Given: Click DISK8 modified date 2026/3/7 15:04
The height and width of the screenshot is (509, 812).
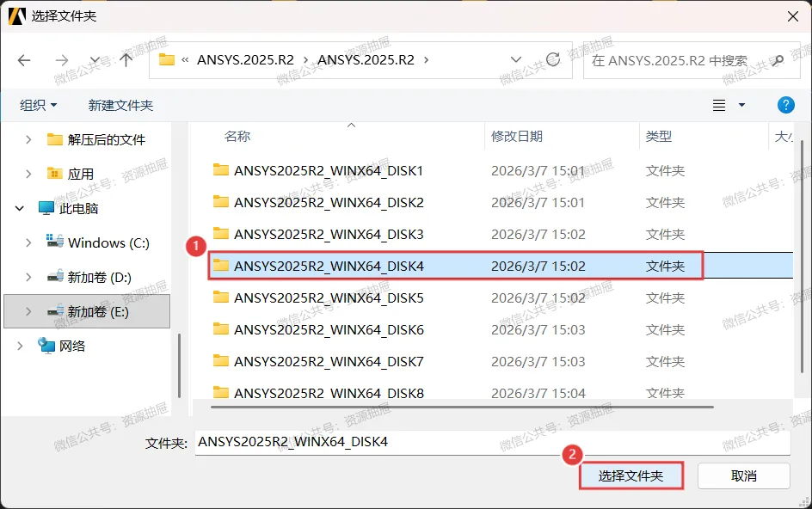Looking at the screenshot, I should 538,393.
